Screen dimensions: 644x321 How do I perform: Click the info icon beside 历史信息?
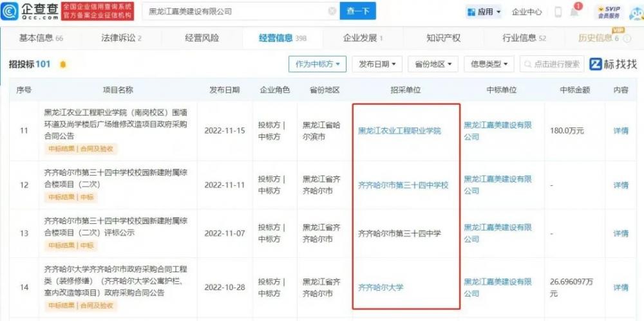pos(625,39)
